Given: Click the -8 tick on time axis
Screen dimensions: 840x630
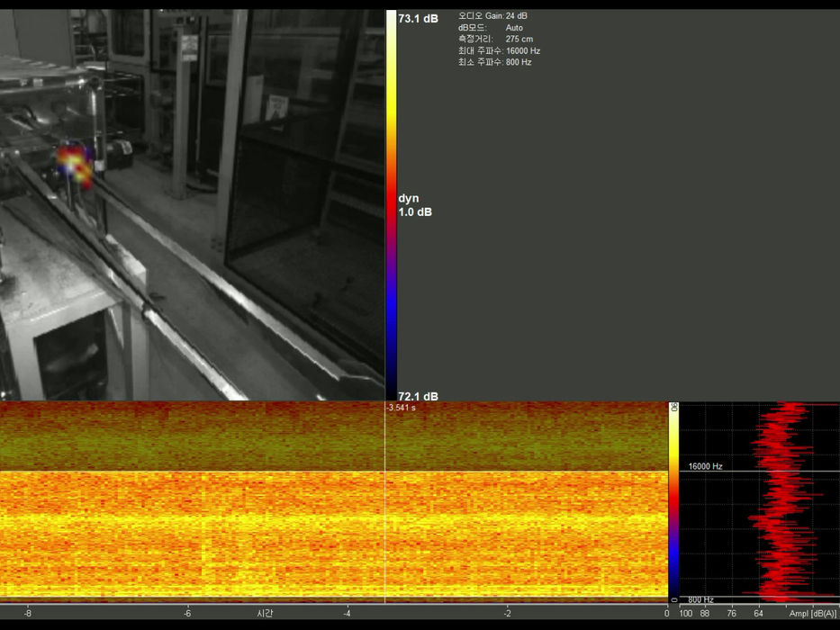Looking at the screenshot, I should (27, 614).
